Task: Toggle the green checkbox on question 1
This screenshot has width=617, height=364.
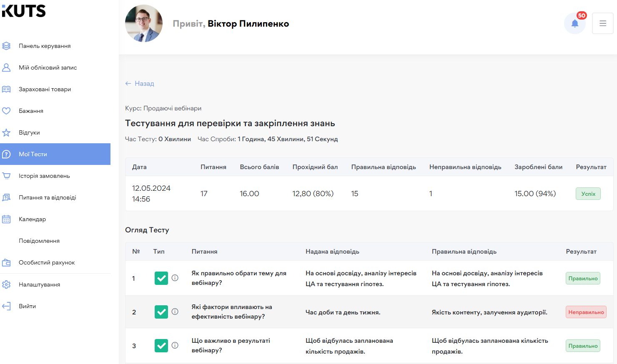Action: point(161,278)
